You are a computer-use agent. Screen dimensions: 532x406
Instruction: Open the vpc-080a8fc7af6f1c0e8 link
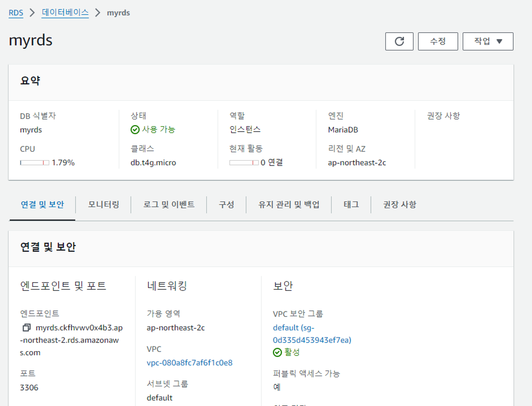click(189, 363)
